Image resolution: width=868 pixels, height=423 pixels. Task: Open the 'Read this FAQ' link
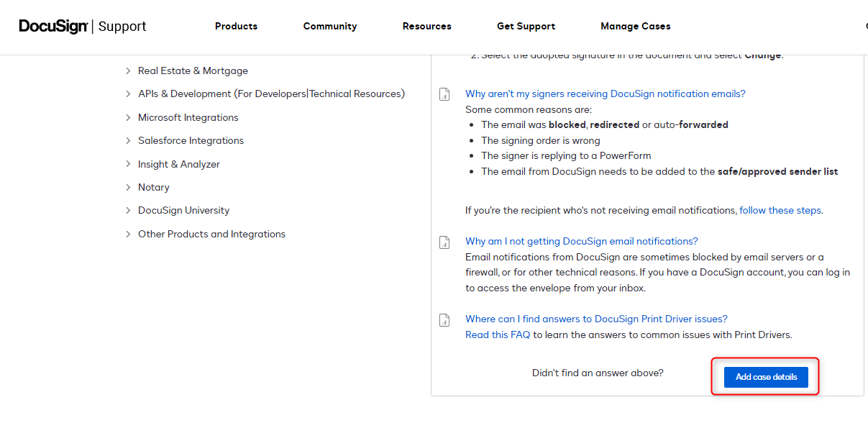(498, 335)
